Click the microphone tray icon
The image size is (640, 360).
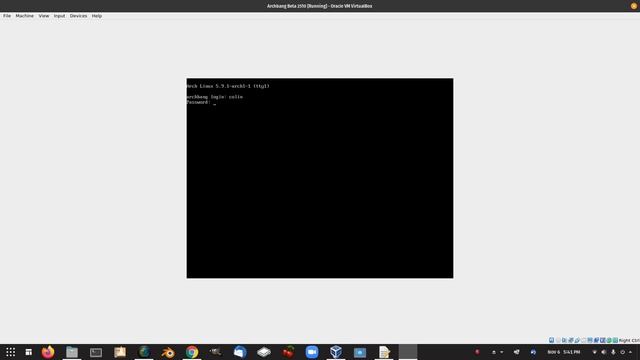pyautogui.click(x=613, y=352)
